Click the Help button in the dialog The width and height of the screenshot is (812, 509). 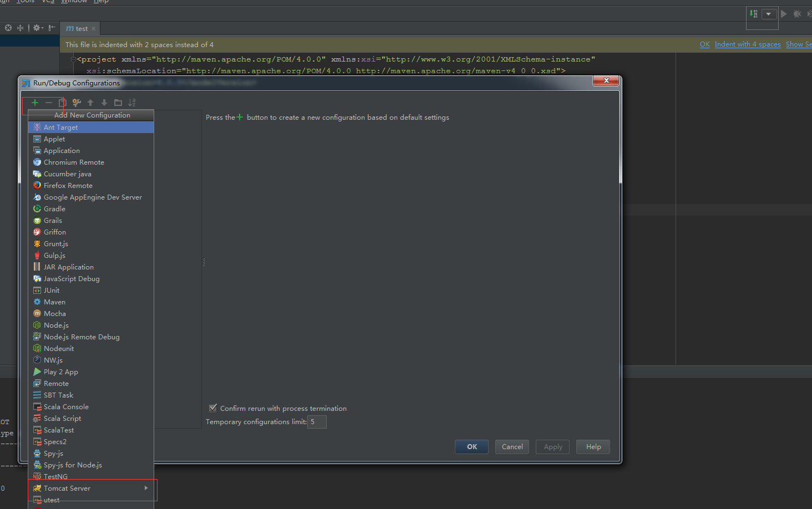click(593, 447)
